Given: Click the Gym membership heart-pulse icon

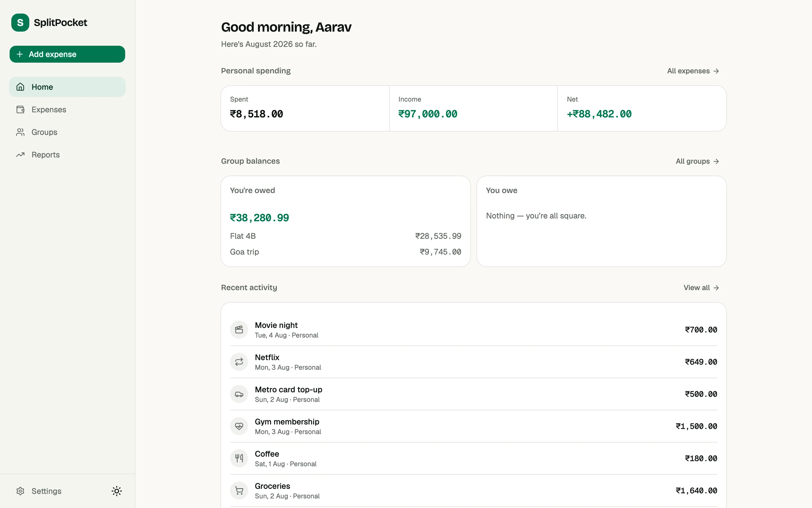Looking at the screenshot, I should pos(239,426).
